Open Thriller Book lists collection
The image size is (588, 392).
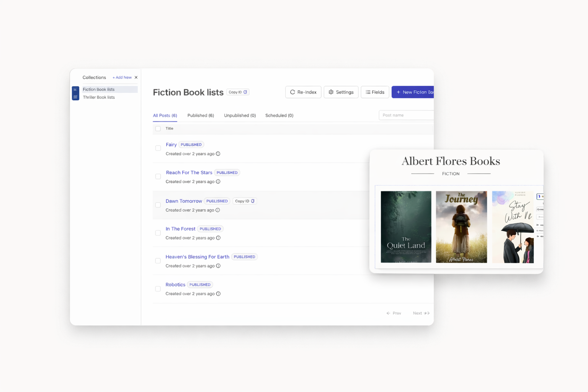(x=99, y=98)
